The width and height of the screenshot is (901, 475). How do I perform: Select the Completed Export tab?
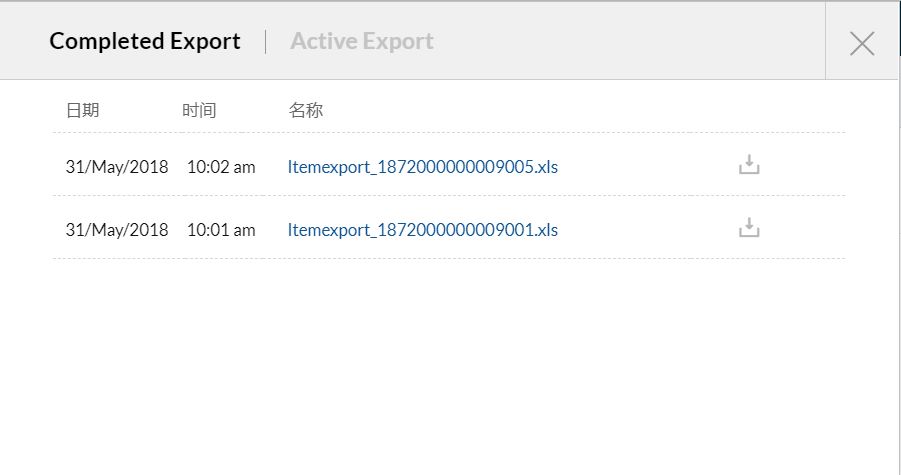(x=145, y=41)
